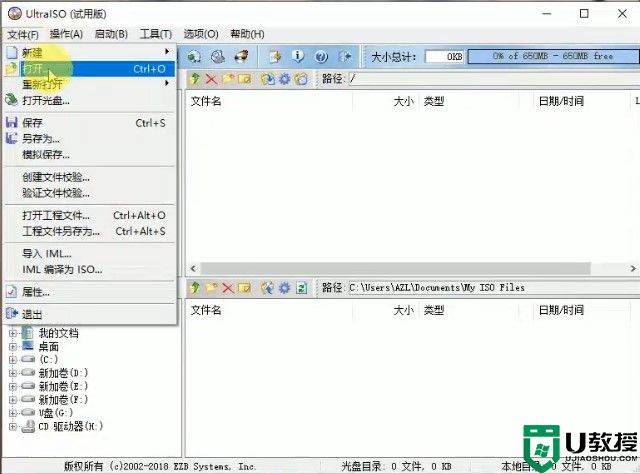Choose 保存 from the menu

tap(90, 122)
